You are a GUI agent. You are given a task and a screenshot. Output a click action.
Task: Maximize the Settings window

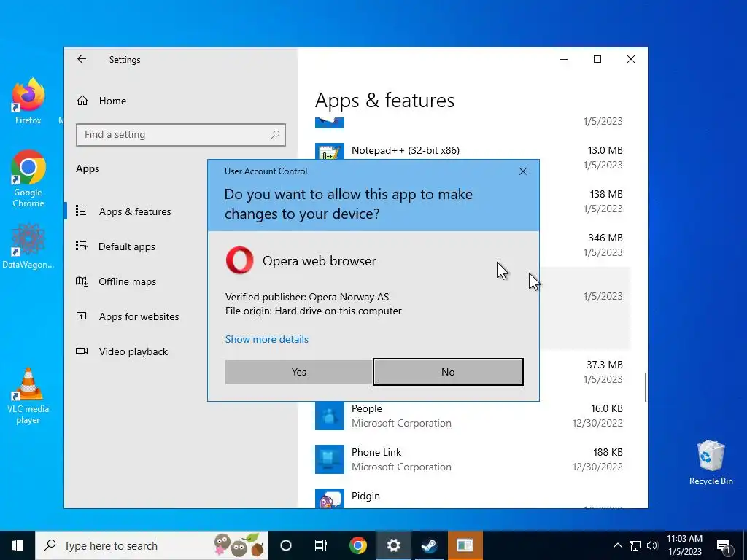[x=597, y=59]
